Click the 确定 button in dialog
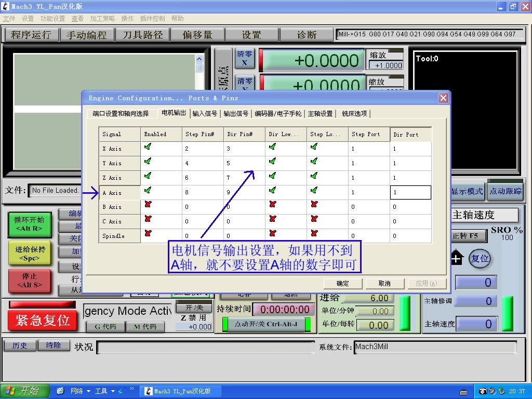Image resolution: width=532 pixels, height=399 pixels. pos(343,284)
